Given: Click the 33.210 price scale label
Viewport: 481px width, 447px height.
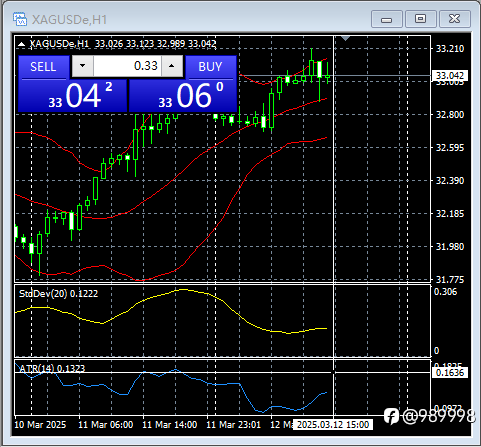Looking at the screenshot, I should (x=450, y=49).
